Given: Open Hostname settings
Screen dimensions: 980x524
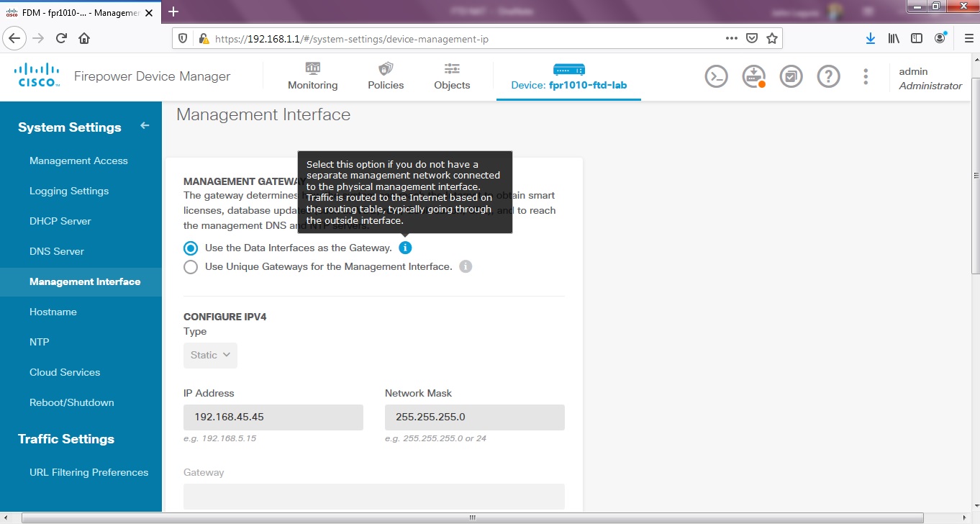Looking at the screenshot, I should [53, 312].
